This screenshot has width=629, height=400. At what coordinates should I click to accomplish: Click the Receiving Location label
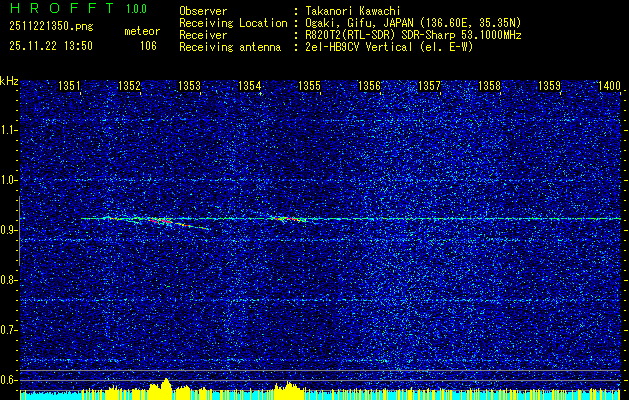[233, 23]
